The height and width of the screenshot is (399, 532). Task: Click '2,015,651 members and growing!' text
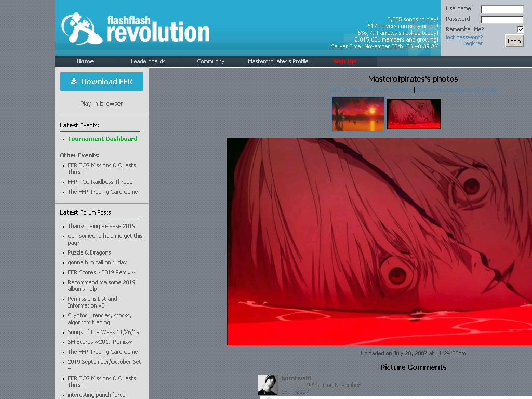(396, 39)
